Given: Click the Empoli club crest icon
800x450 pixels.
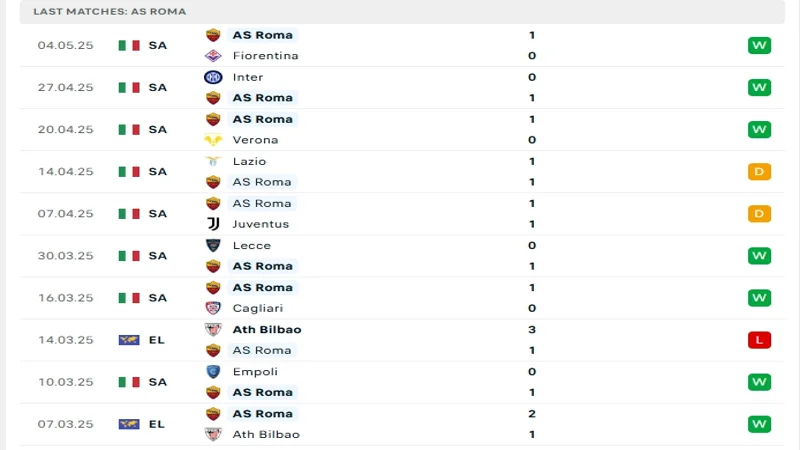Looking at the screenshot, I should 213,371.
